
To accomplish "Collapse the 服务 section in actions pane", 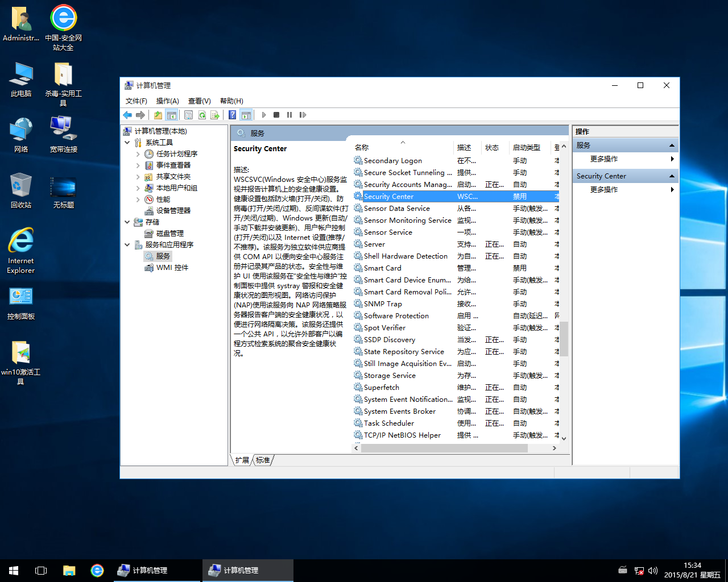I will pyautogui.click(x=672, y=145).
